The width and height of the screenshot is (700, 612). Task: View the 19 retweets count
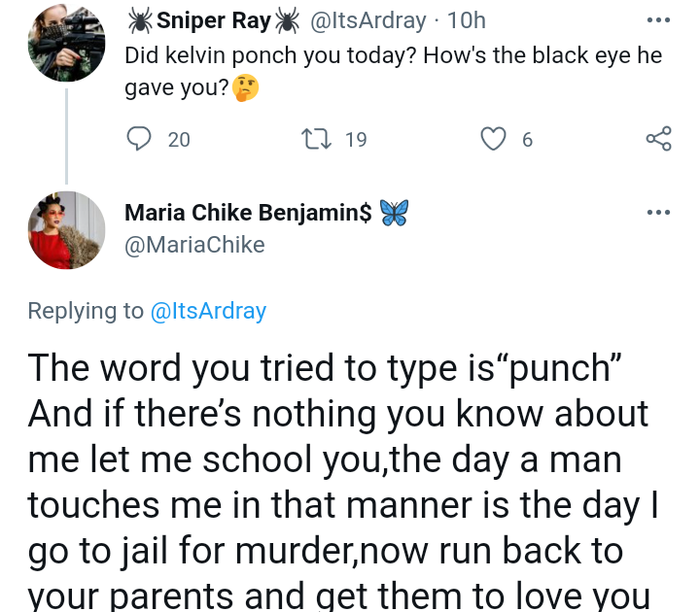click(x=356, y=140)
